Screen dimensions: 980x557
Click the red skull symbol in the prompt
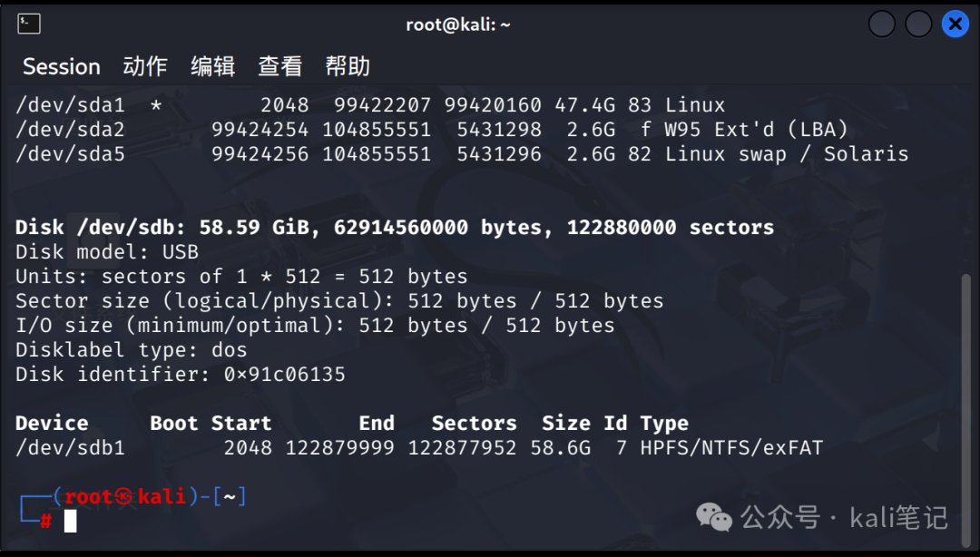(122, 497)
